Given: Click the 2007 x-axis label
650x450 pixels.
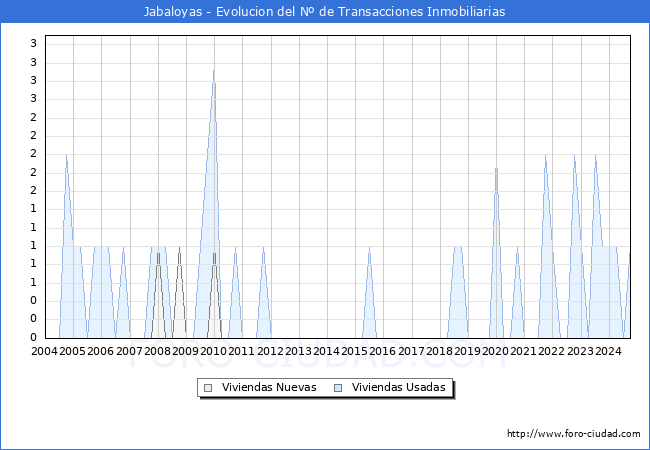Looking at the screenshot, I should [129, 351].
